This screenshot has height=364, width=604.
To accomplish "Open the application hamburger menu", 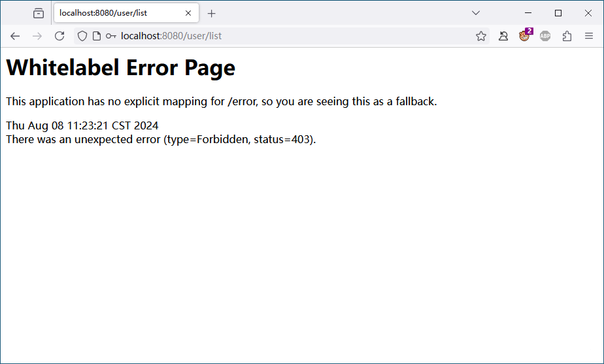I will click(588, 36).
